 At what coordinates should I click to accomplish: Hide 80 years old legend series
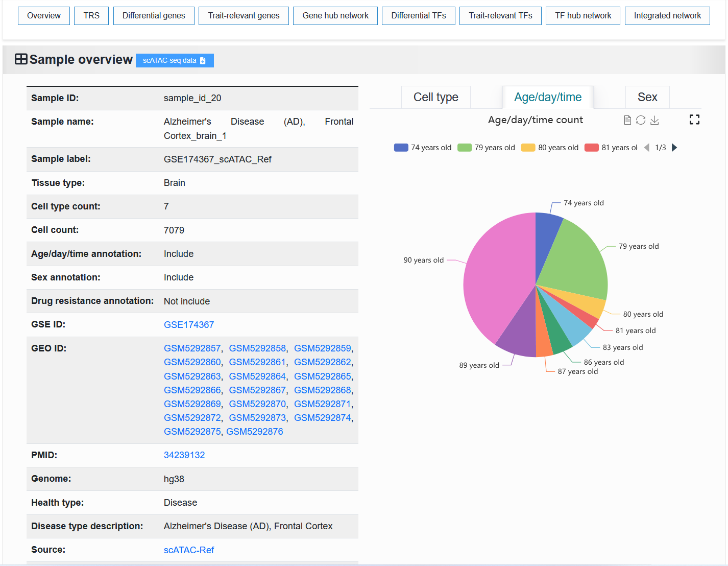pos(550,148)
